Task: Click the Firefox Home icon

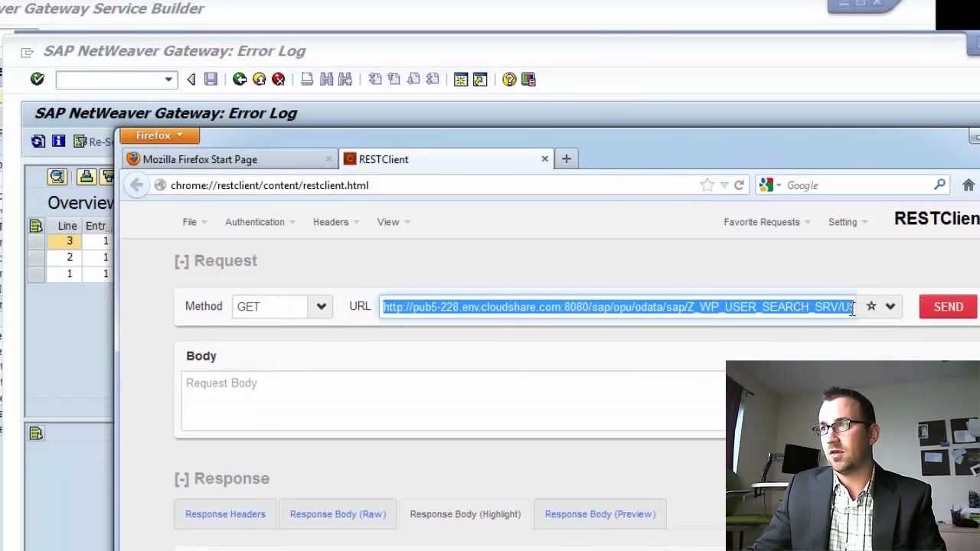Action: pyautogui.click(x=969, y=185)
